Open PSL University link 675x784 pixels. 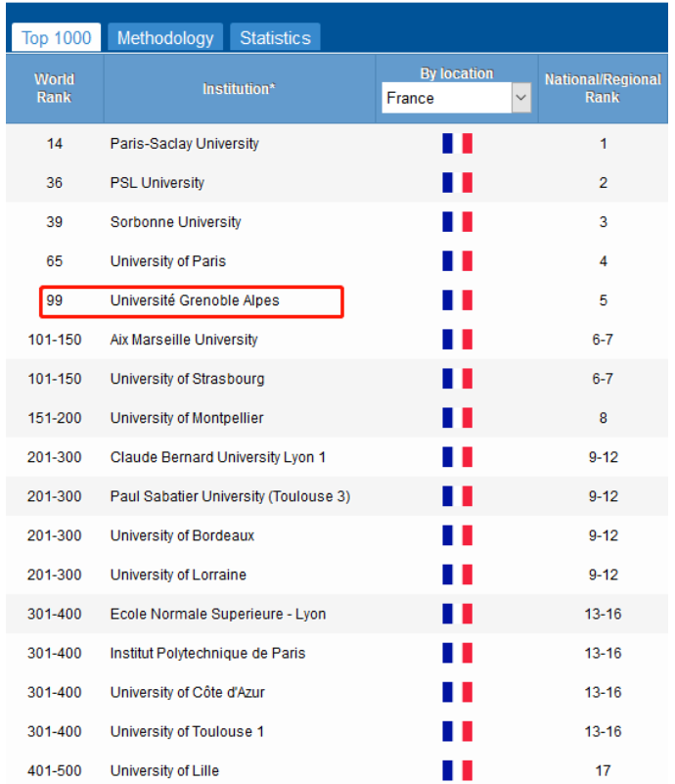point(157,182)
